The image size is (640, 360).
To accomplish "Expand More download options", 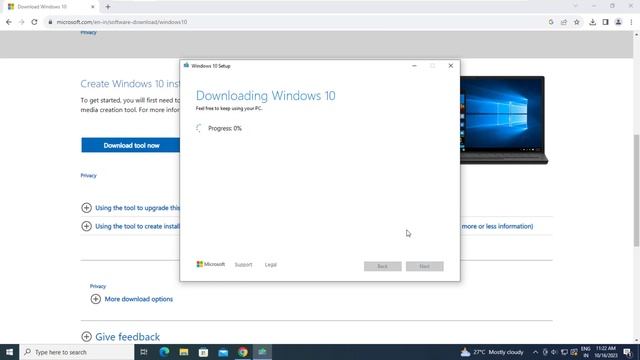I will click(131, 299).
